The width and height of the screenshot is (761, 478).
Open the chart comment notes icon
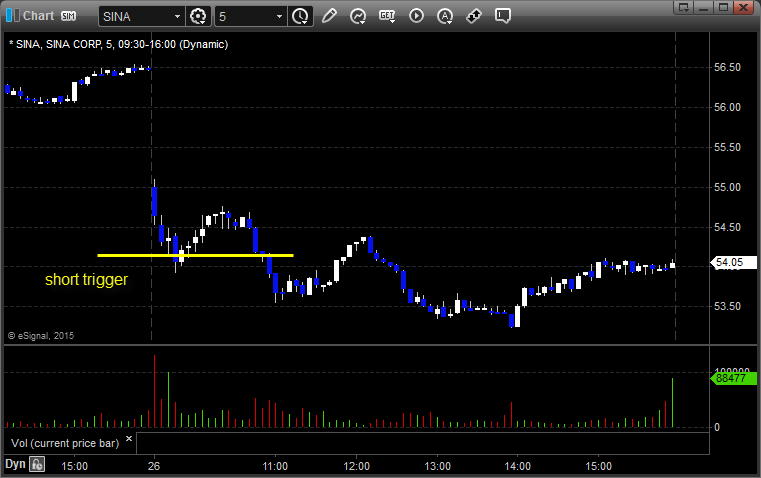504,16
